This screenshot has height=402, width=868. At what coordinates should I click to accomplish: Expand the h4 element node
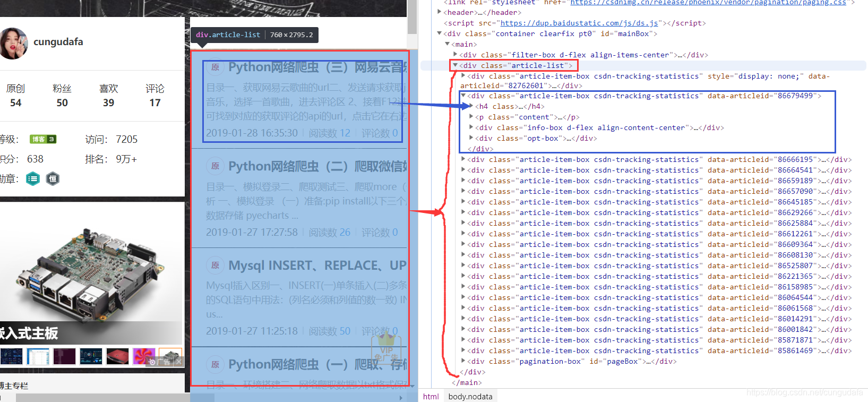tap(471, 106)
